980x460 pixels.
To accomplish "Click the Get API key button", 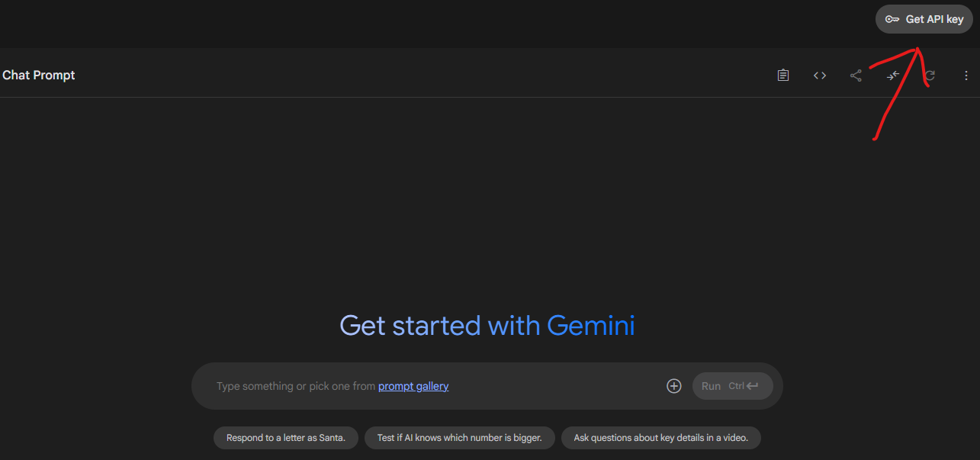I will (x=924, y=19).
